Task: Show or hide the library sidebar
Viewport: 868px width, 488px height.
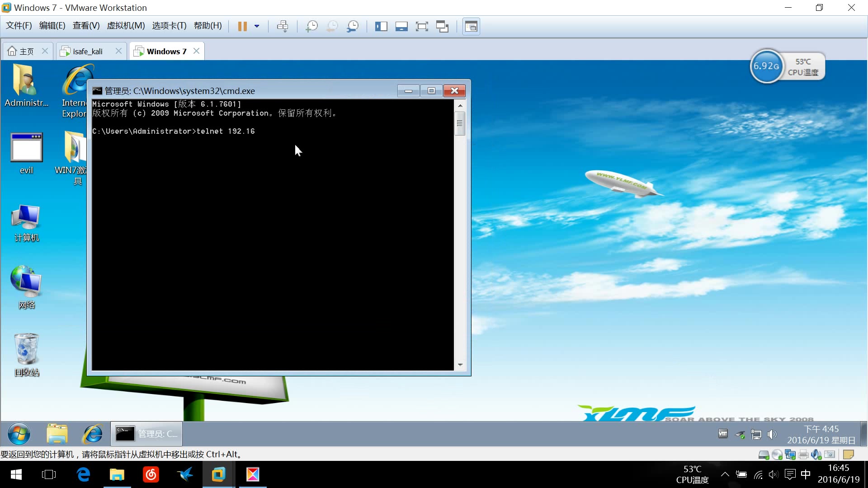Action: coord(381,26)
